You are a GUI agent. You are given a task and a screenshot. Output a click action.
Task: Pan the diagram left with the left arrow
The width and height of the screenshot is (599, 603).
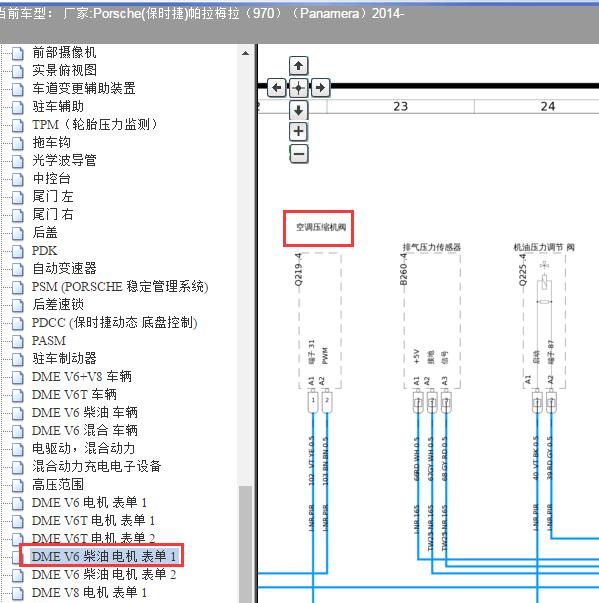click(x=276, y=88)
